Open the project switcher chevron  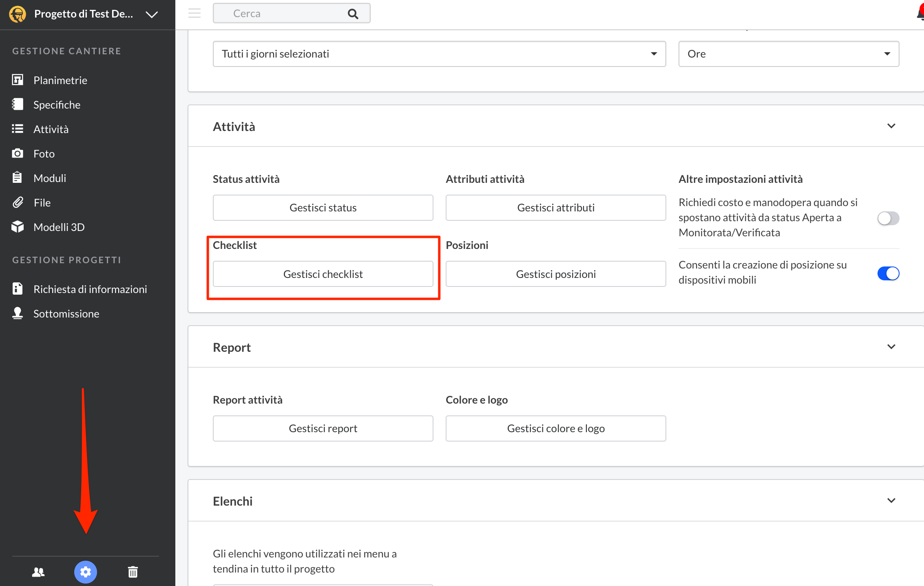coord(152,14)
